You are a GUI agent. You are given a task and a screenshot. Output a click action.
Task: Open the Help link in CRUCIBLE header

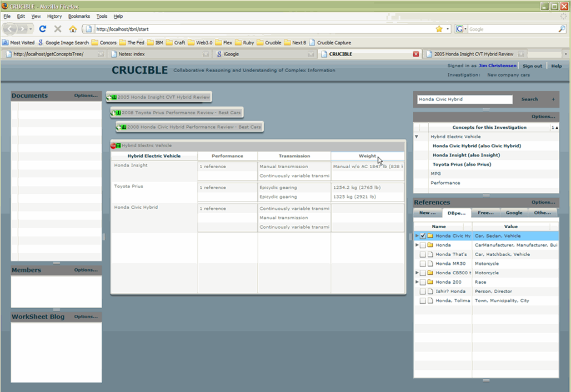tap(557, 66)
